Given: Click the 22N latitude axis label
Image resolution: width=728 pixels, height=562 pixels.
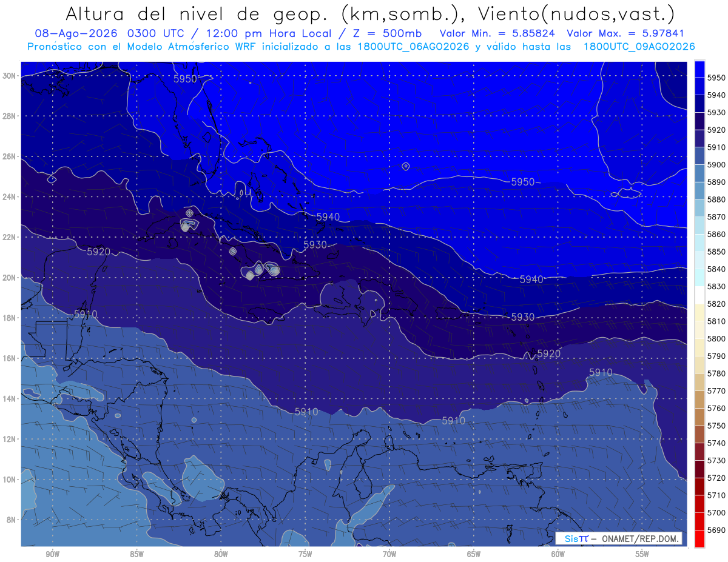Looking at the screenshot, I should pos(10,237).
